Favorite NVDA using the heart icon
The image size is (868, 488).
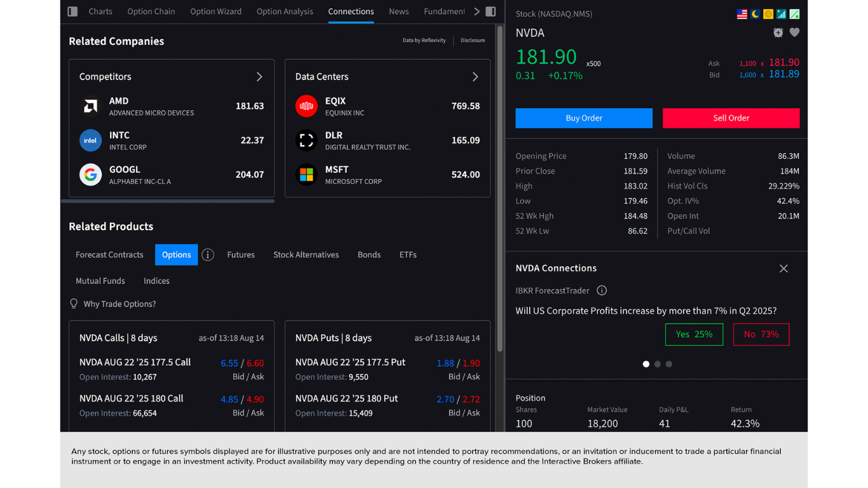(794, 32)
